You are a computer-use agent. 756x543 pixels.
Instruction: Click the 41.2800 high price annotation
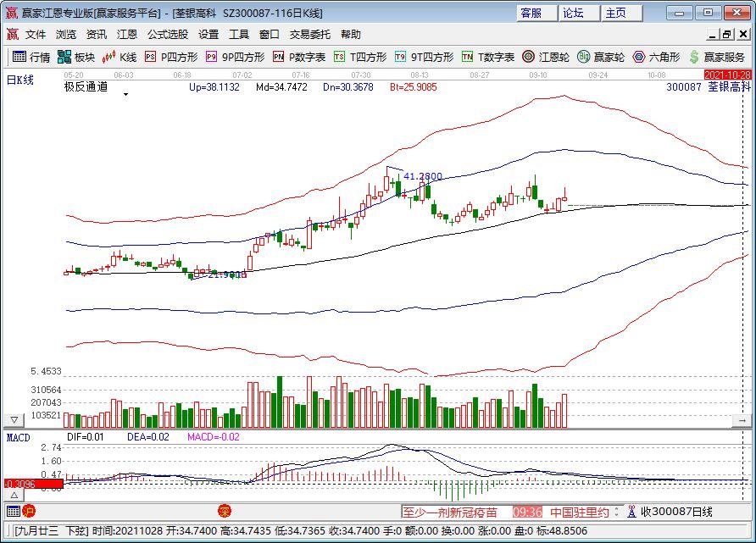coord(423,176)
